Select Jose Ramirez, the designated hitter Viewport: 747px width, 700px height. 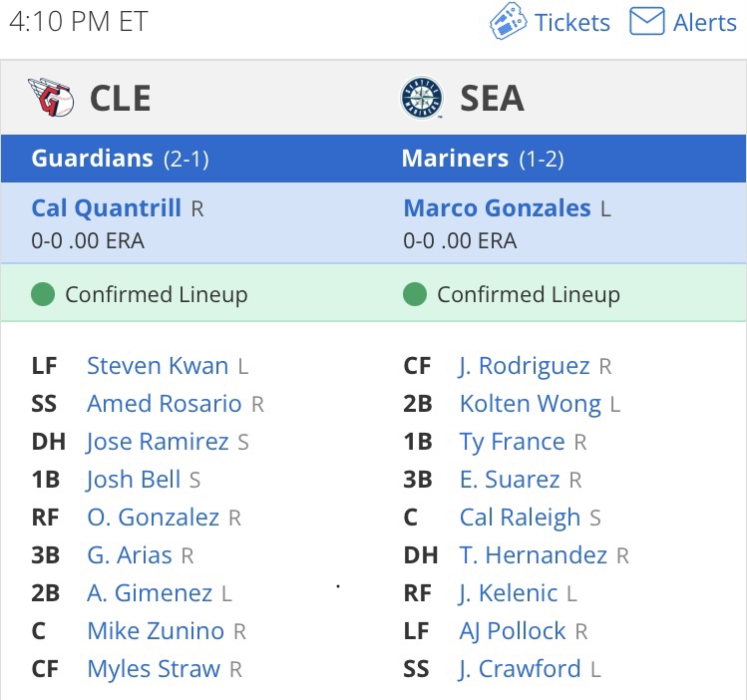pyautogui.click(x=158, y=442)
